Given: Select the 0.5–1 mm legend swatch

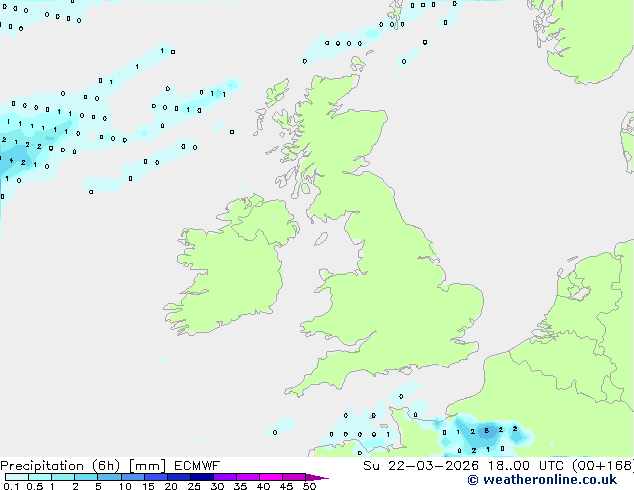Looking at the screenshot, I should click(x=40, y=477).
